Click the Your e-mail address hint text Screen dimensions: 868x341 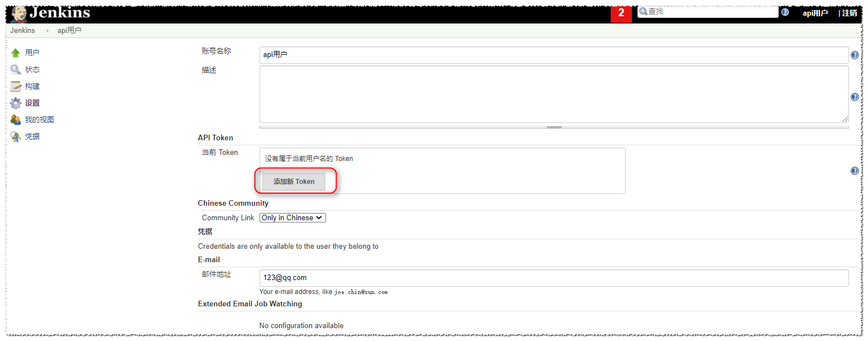pyautogui.click(x=323, y=292)
